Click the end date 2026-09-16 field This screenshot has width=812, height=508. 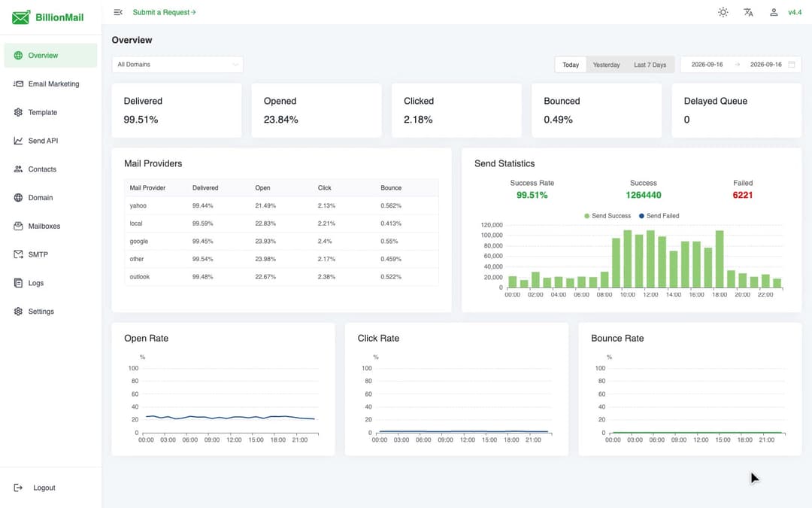(766, 64)
